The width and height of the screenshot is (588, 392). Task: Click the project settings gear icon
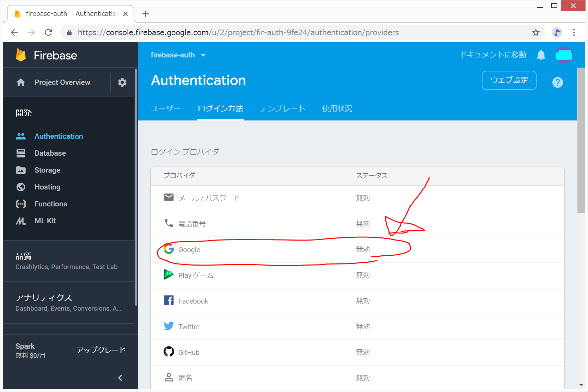122,82
